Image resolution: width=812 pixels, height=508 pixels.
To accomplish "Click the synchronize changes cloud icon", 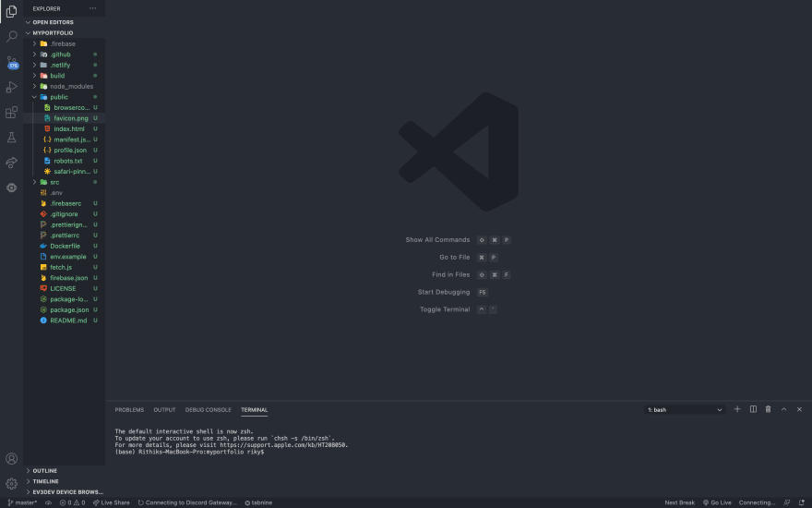I will pos(48,502).
